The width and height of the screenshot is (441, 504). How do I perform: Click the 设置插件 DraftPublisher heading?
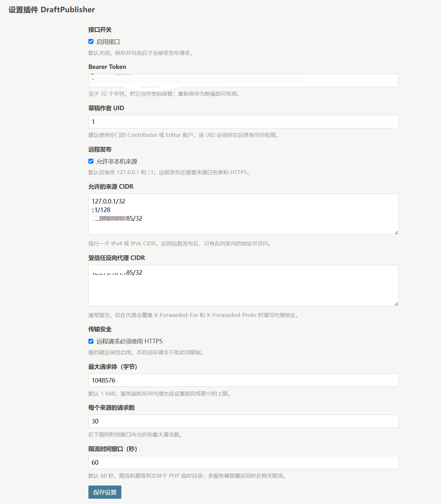point(51,10)
